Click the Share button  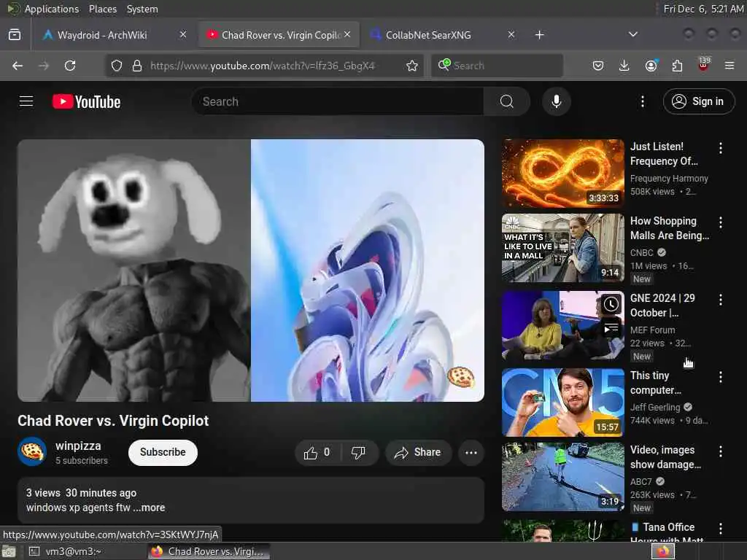tap(417, 452)
